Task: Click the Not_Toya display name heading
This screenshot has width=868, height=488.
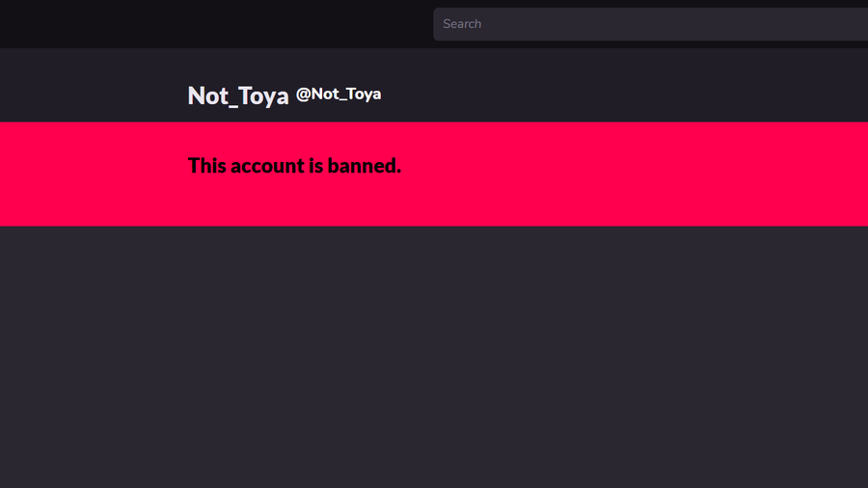Action: coord(238,95)
